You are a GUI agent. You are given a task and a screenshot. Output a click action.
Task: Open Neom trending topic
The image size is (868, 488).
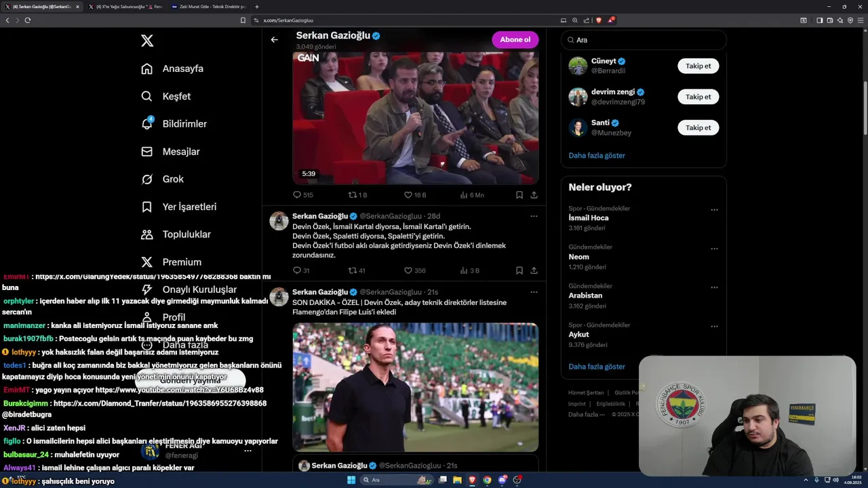tap(578, 257)
